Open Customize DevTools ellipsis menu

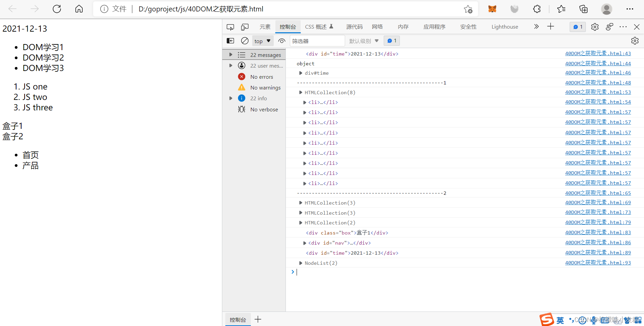coord(623,27)
